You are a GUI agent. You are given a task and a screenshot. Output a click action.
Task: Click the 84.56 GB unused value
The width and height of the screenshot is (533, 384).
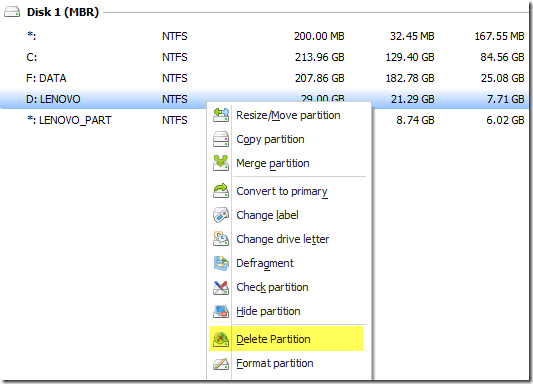[502, 57]
